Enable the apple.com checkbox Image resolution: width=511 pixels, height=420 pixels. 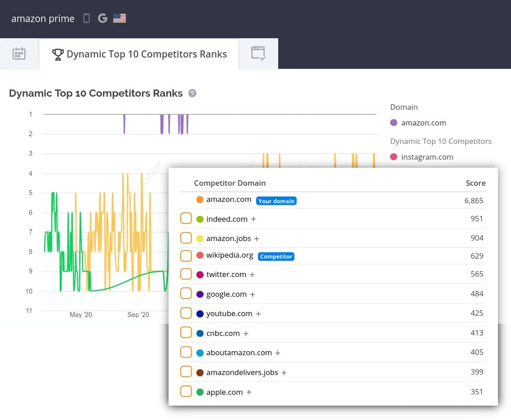pyautogui.click(x=186, y=392)
